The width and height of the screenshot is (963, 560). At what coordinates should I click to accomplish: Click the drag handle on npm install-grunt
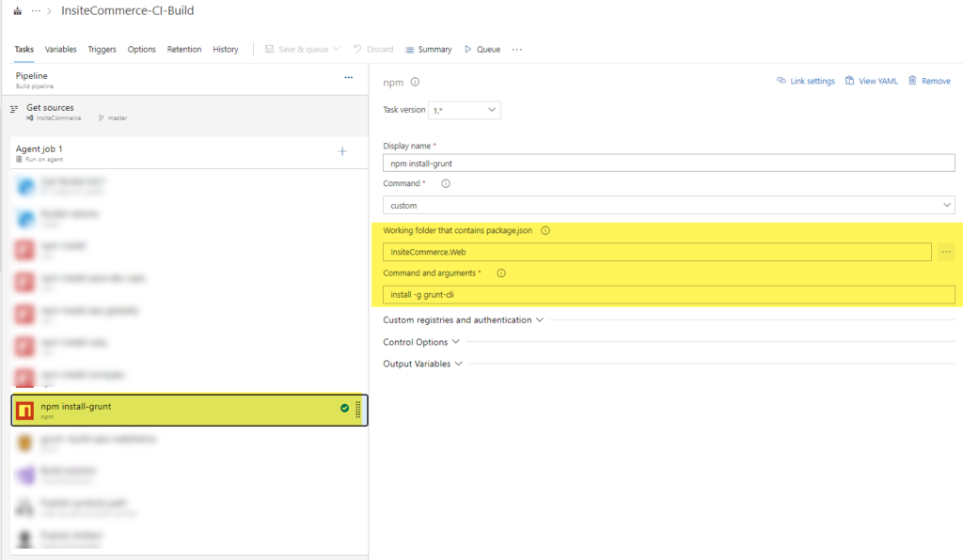tap(358, 409)
